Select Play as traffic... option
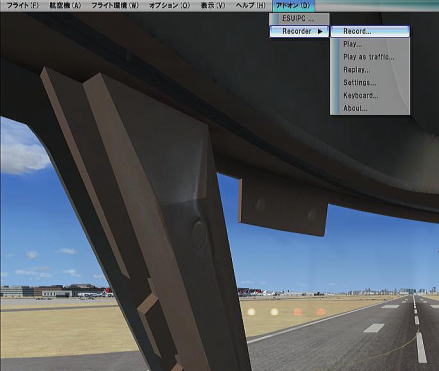This screenshot has height=371, width=439. coord(370,57)
